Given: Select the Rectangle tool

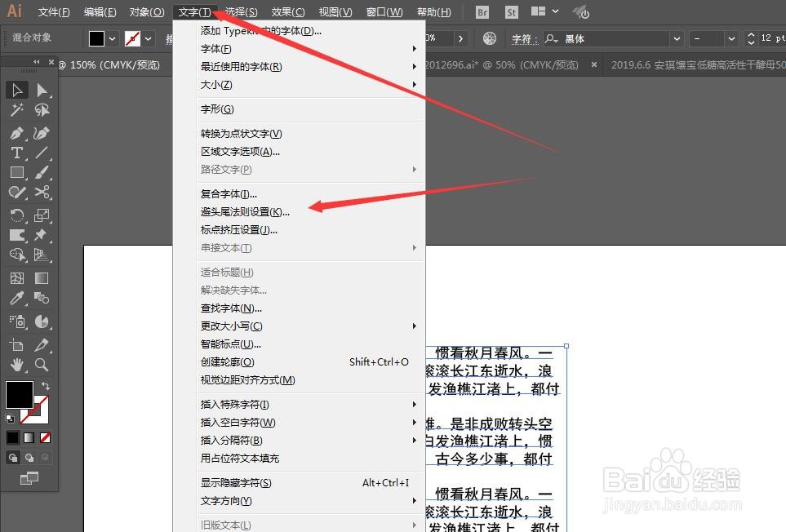Looking at the screenshot, I should point(17,172).
